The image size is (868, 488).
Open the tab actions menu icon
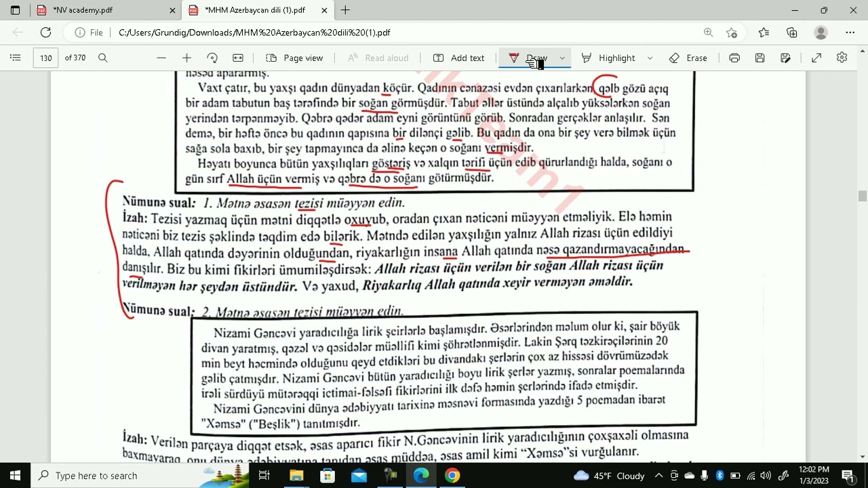coord(15,10)
